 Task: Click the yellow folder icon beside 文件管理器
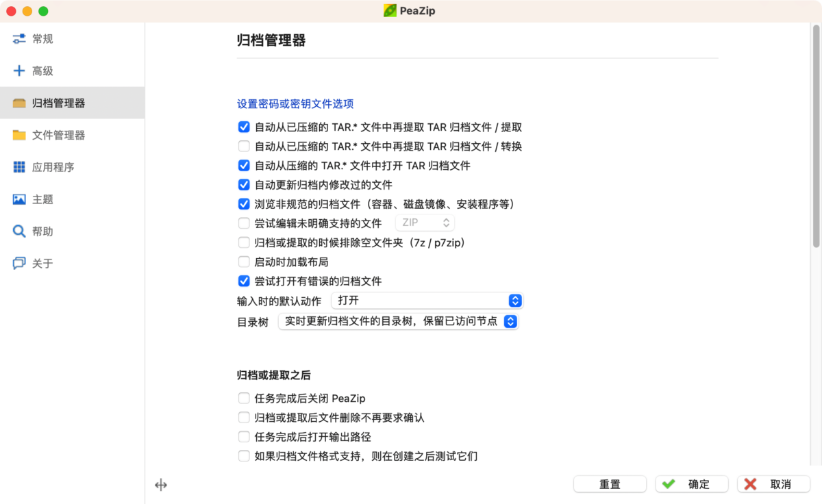click(19, 135)
